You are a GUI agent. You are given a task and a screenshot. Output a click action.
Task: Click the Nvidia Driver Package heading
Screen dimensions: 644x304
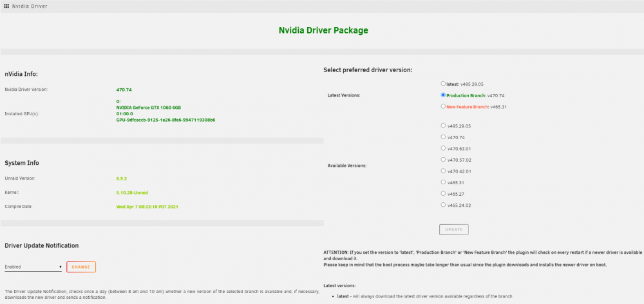click(x=324, y=30)
